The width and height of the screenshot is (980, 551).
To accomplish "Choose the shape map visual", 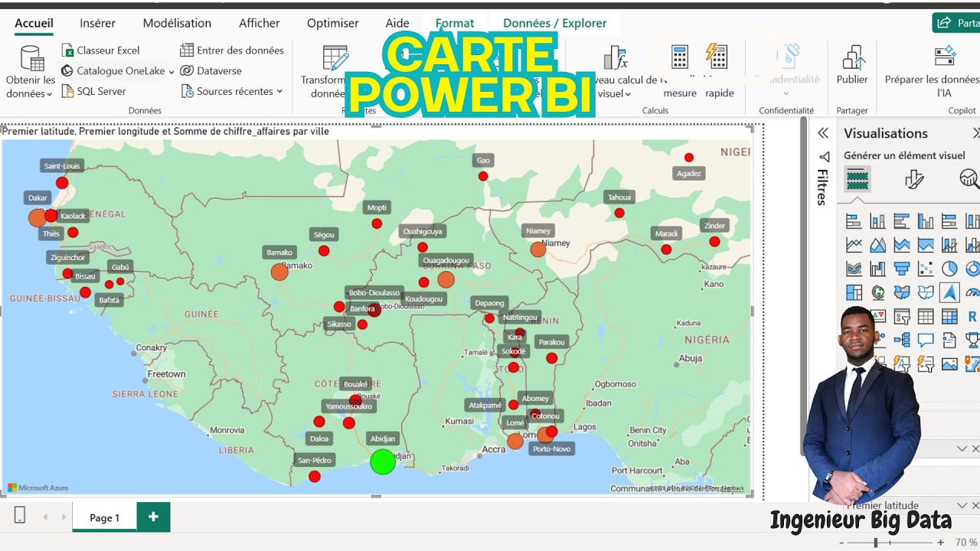I will pos(926,292).
